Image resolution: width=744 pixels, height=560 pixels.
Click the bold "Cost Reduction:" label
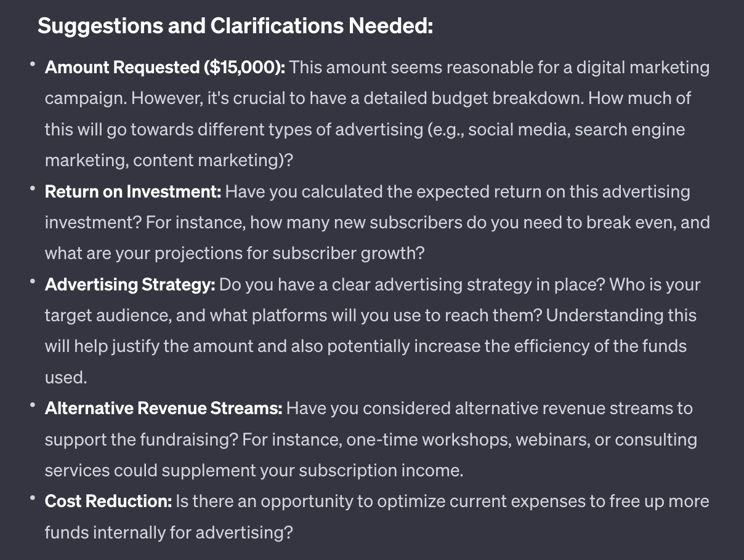[108, 501]
